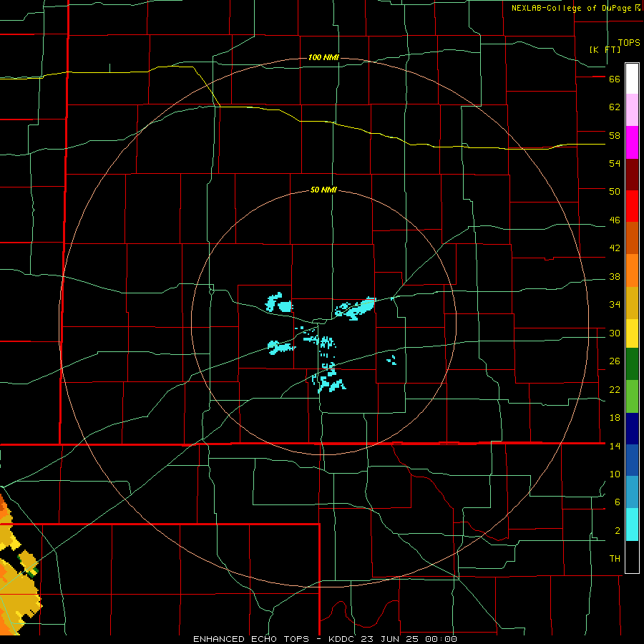The height and width of the screenshot is (644, 644).
Task: Click the legend value "42"
Action: (x=615, y=248)
